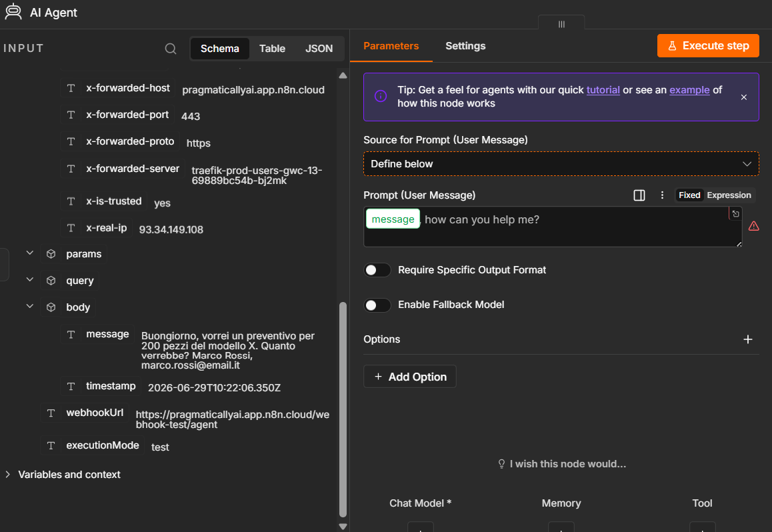Click the type icon of x-forwarded-port
This screenshot has height=532, width=772.
[71, 115]
